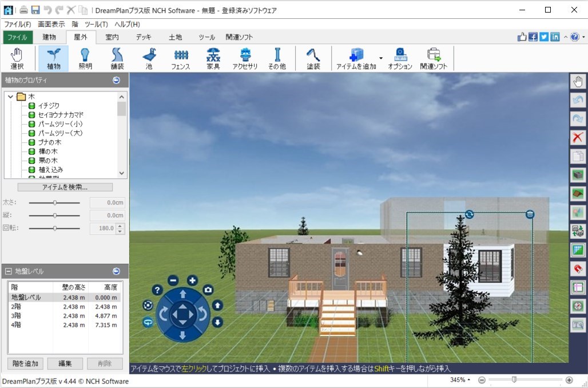
Task: Pick the フェンス fence tool
Action: coord(181,58)
